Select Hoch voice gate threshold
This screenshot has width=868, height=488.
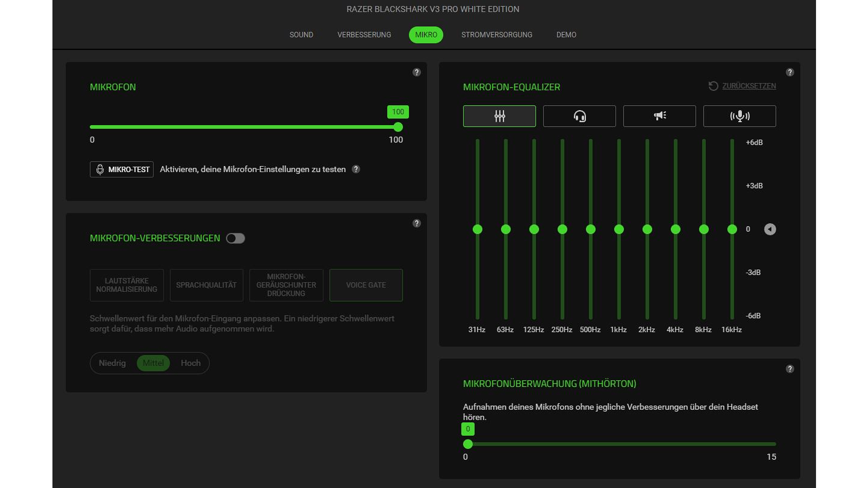[x=190, y=363]
